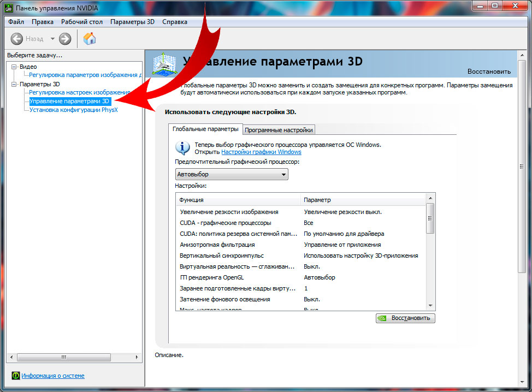This screenshot has height=392, width=532.
Task: Open Информация о системе link
Action: [x=53, y=376]
